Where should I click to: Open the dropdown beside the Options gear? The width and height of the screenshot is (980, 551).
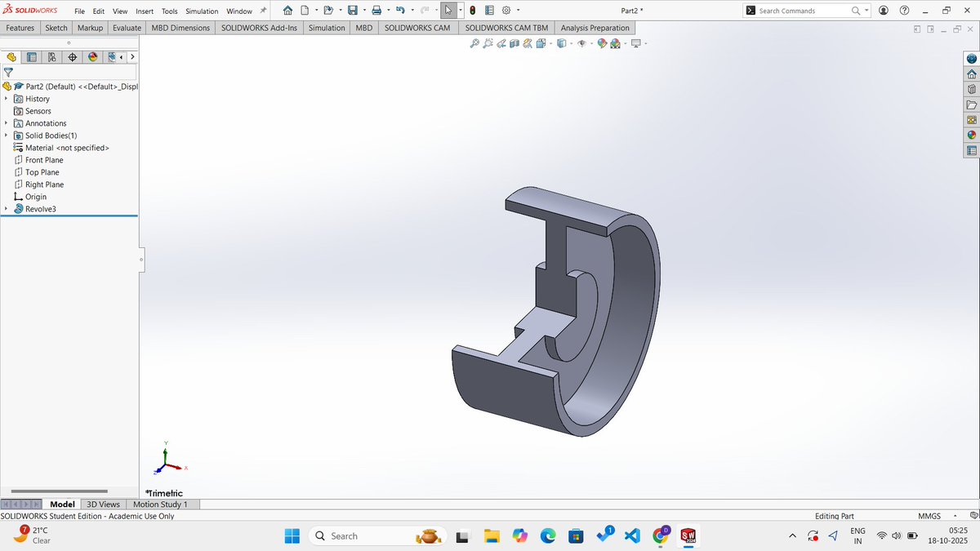pos(519,11)
